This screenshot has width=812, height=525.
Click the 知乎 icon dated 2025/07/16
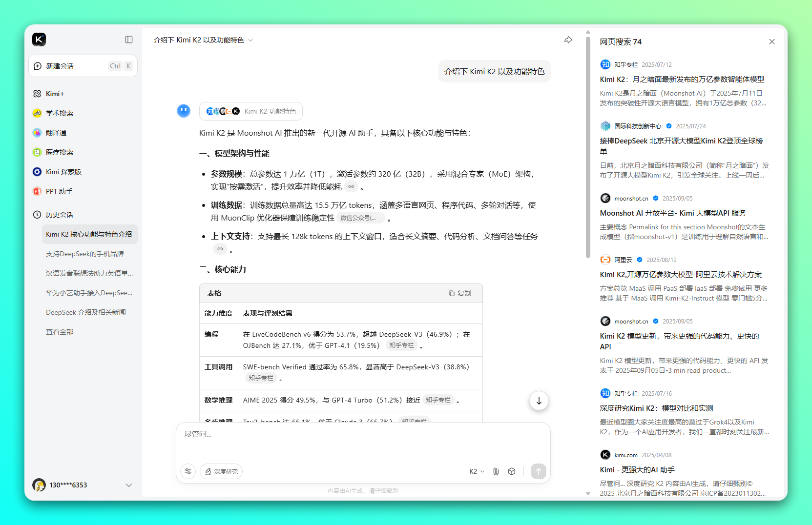[605, 393]
